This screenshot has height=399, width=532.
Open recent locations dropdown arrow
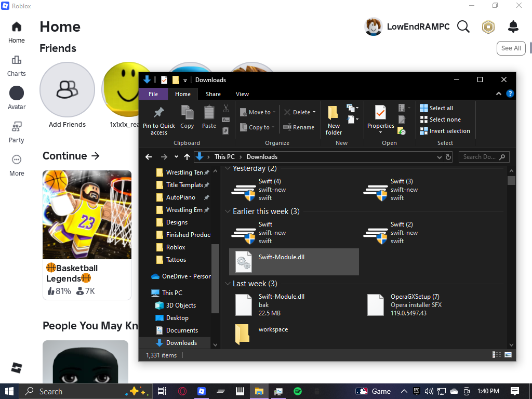tap(176, 157)
